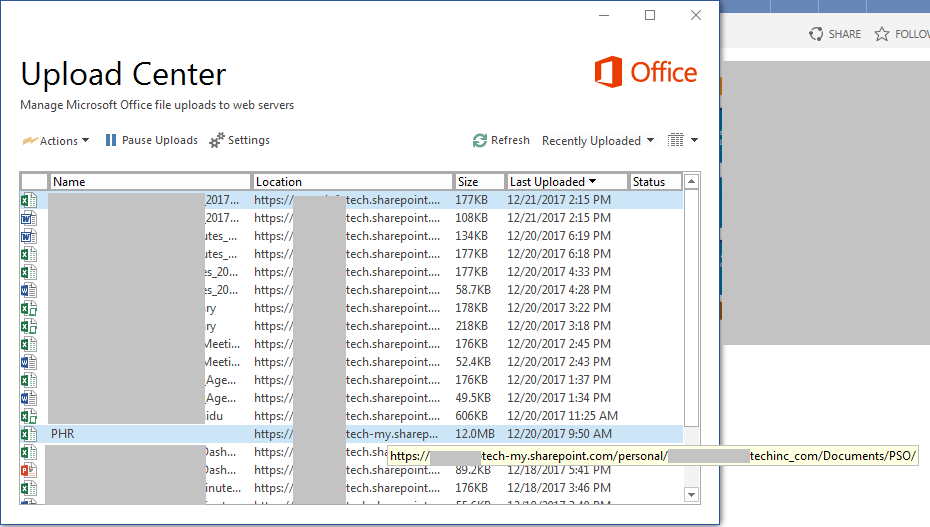Viewport: 930px width, 527px height.
Task: Select the 12/20/2017 6:19 PM date cell
Action: click(x=559, y=236)
